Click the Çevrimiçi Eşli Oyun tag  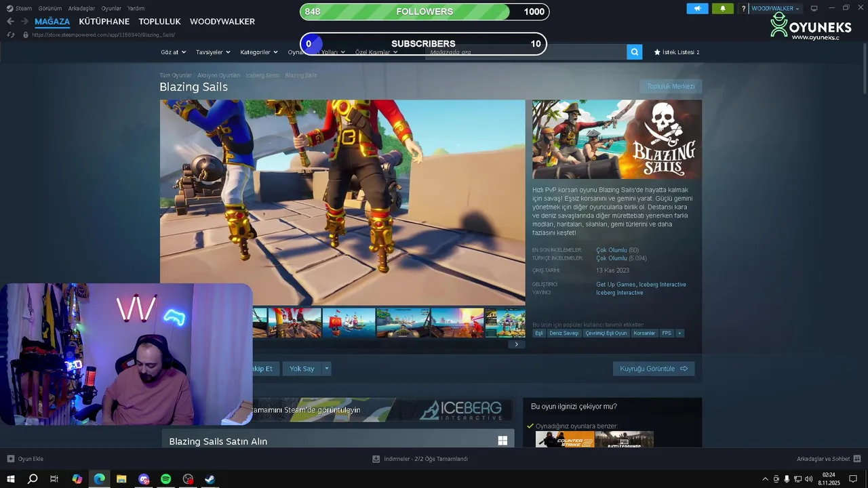(606, 333)
